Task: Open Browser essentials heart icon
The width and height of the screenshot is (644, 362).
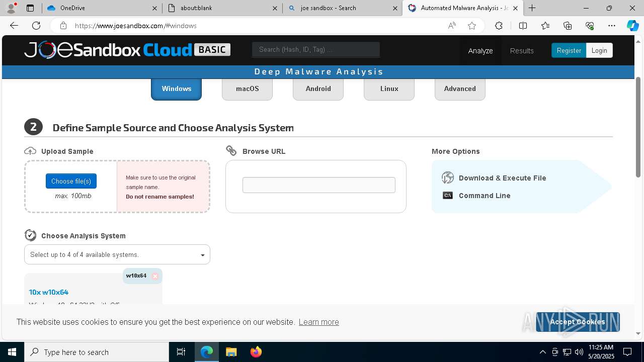Action: click(x=590, y=26)
